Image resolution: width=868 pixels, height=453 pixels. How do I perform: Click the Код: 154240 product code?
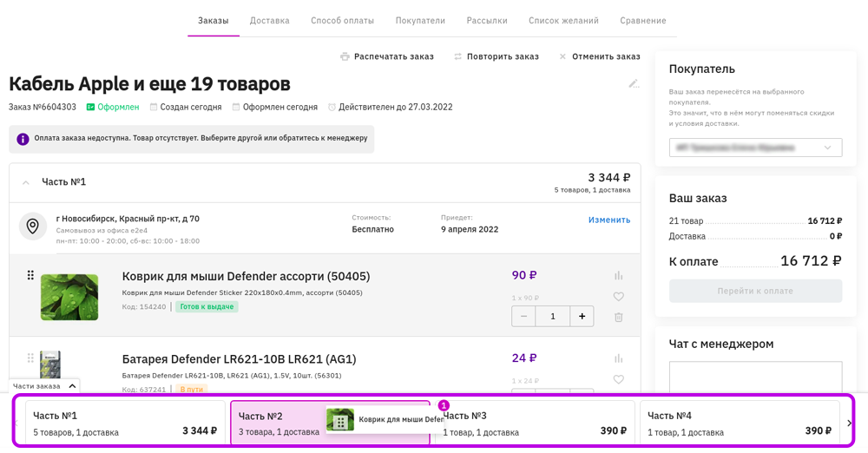pos(144,307)
